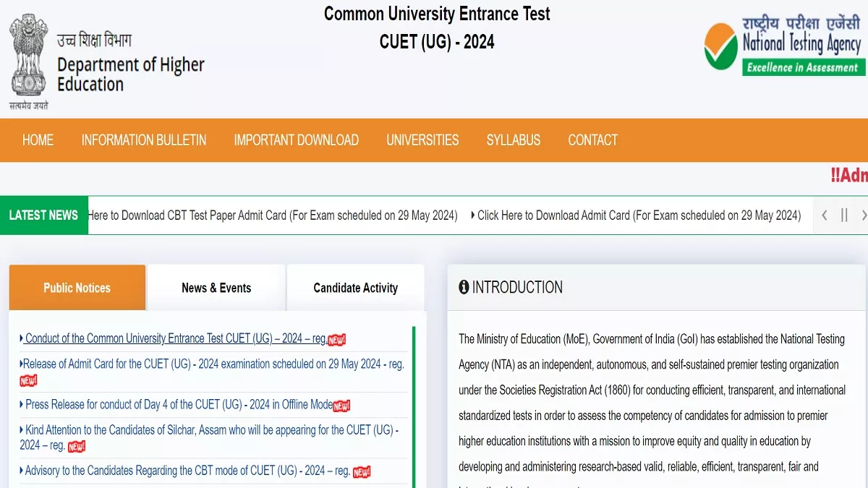The image size is (868, 488).
Task: Pause the latest news ticker
Action: (x=844, y=215)
